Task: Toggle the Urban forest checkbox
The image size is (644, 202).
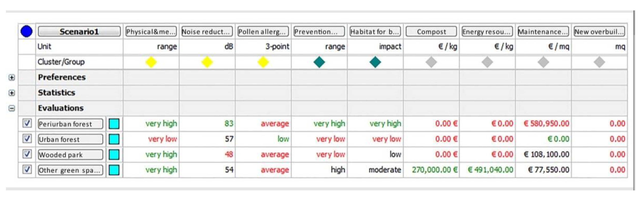Action: tap(27, 139)
